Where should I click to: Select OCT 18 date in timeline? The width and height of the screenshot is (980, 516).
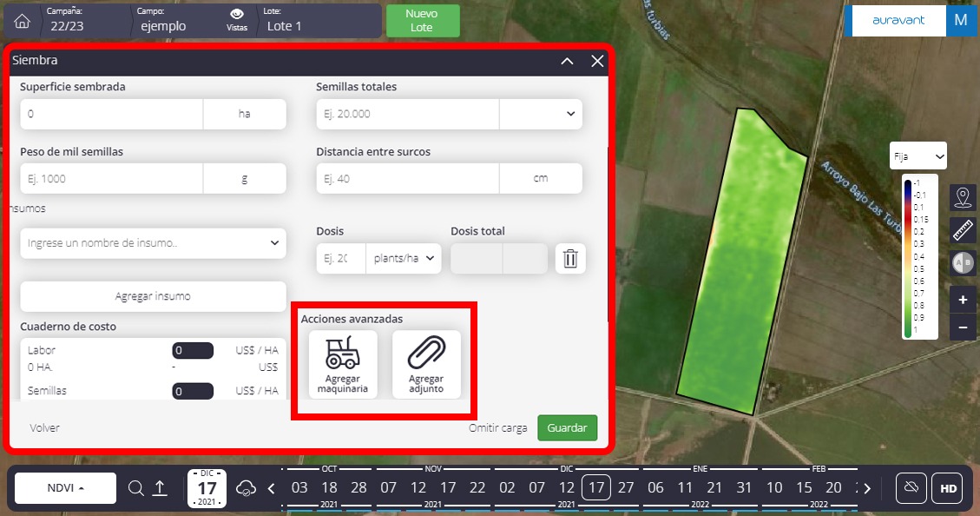(329, 488)
